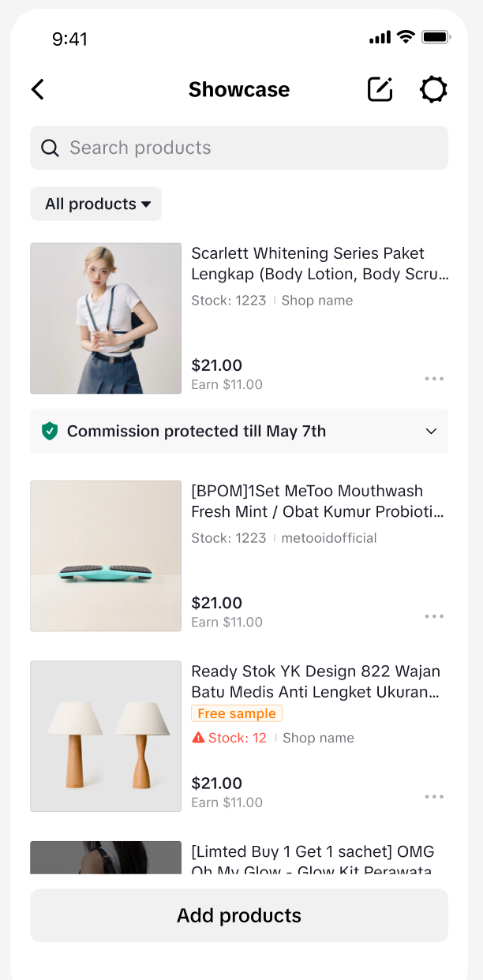Open more options for Scarlett Whitening product
The width and height of the screenshot is (483, 980).
point(434,379)
